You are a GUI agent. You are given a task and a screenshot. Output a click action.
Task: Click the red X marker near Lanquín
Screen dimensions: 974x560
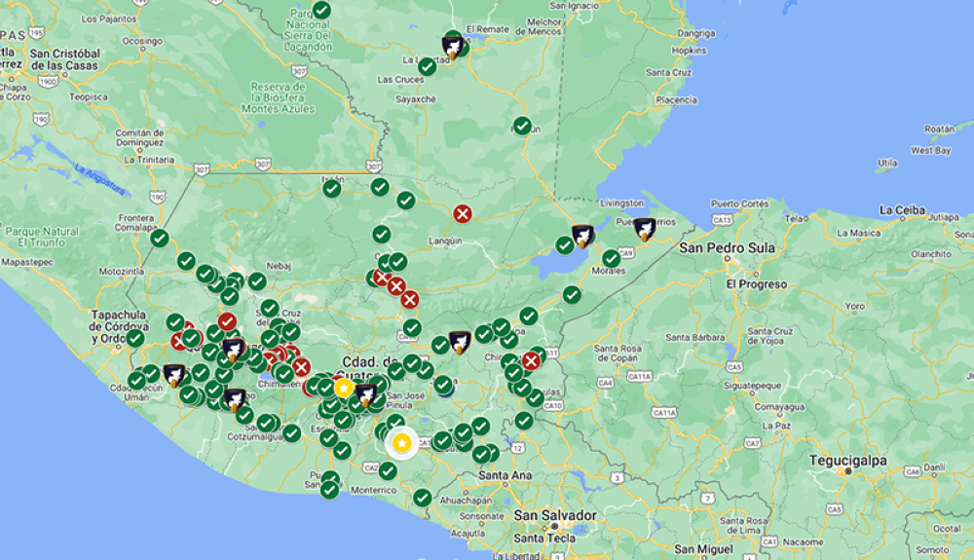coord(463,213)
